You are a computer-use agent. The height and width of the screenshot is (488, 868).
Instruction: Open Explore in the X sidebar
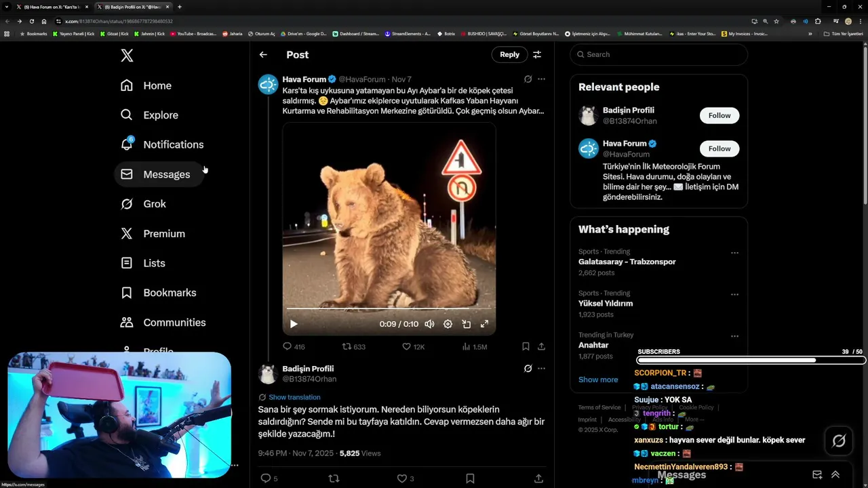149,115
